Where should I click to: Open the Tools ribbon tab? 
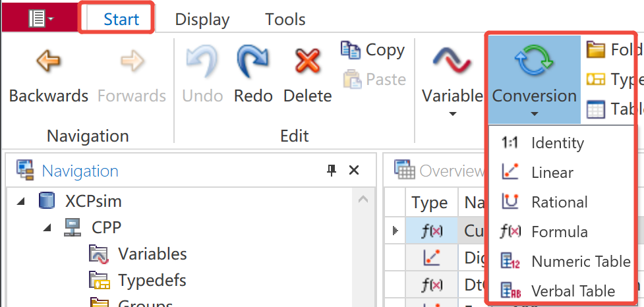pos(285,19)
